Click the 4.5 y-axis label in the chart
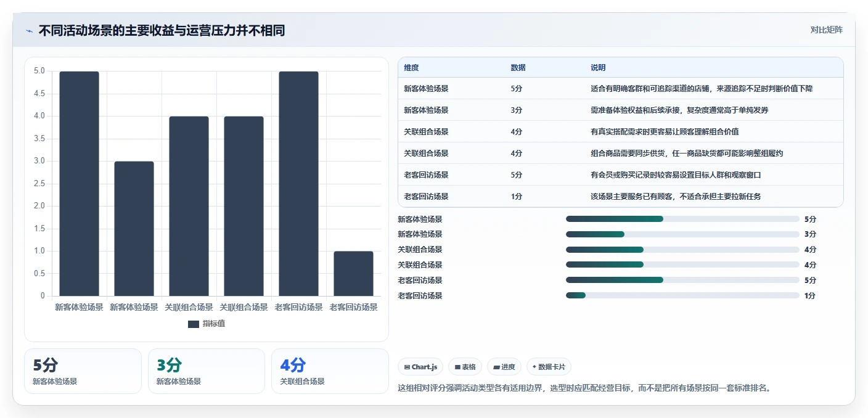 tap(39, 94)
